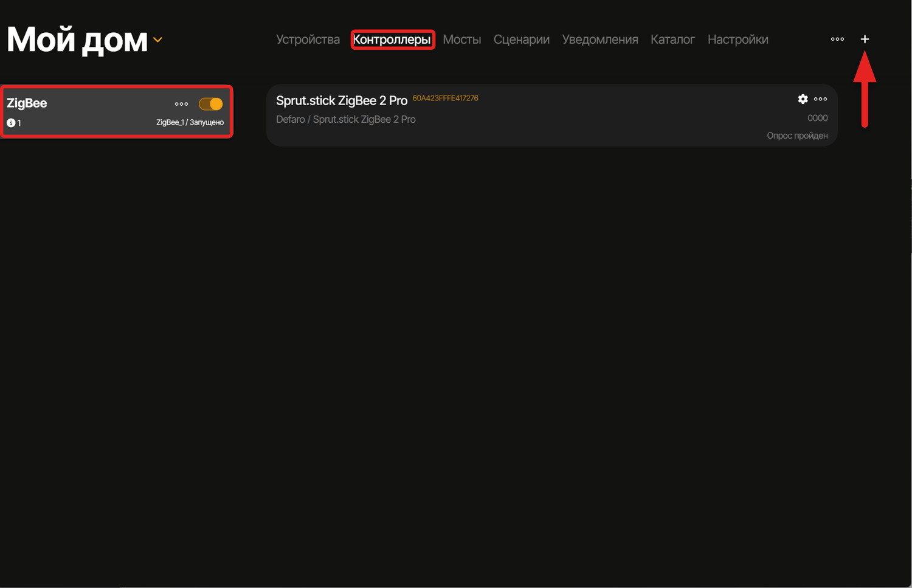Image resolution: width=912 pixels, height=588 pixels.
Task: Show the Уведомления tab
Action: pyautogui.click(x=599, y=40)
